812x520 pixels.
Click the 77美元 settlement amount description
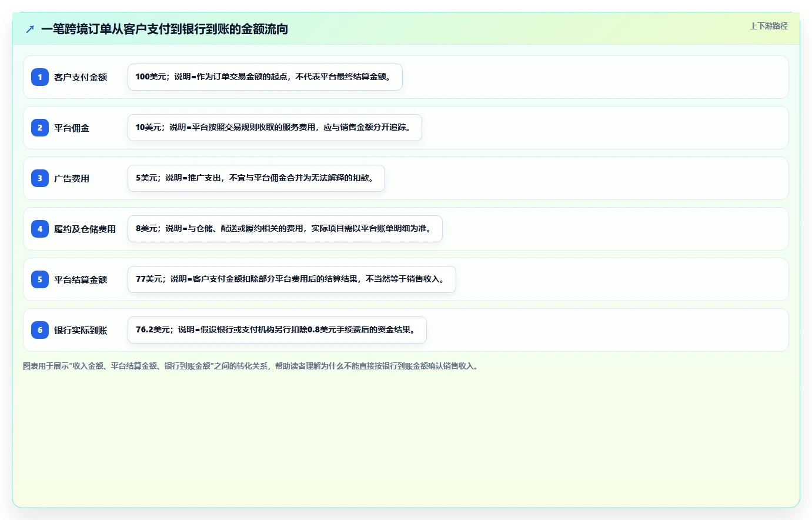pos(292,279)
